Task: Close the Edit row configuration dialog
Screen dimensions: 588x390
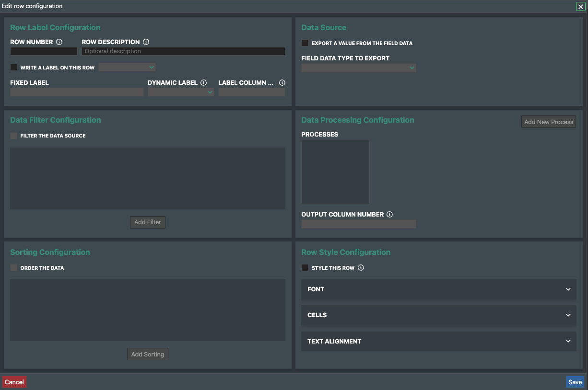Action: [x=580, y=7]
